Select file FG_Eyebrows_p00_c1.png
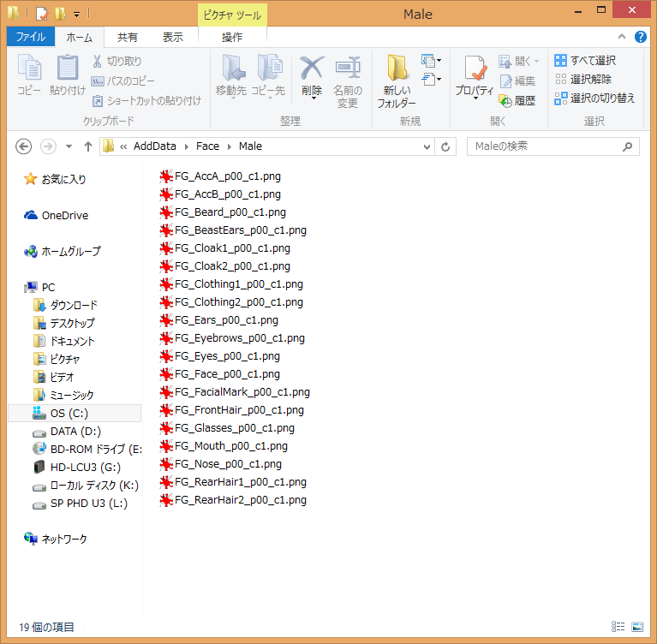 [232, 338]
